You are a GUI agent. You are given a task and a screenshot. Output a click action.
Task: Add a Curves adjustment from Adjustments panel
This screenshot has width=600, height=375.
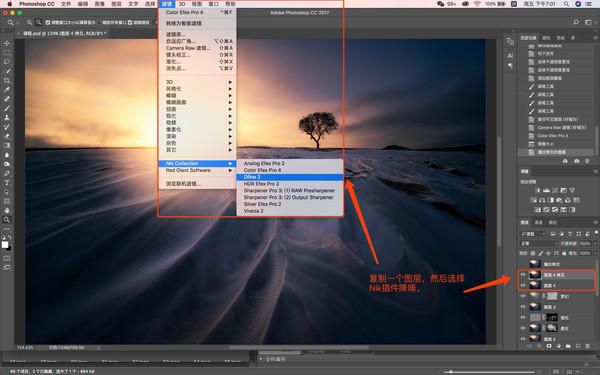pos(555,190)
